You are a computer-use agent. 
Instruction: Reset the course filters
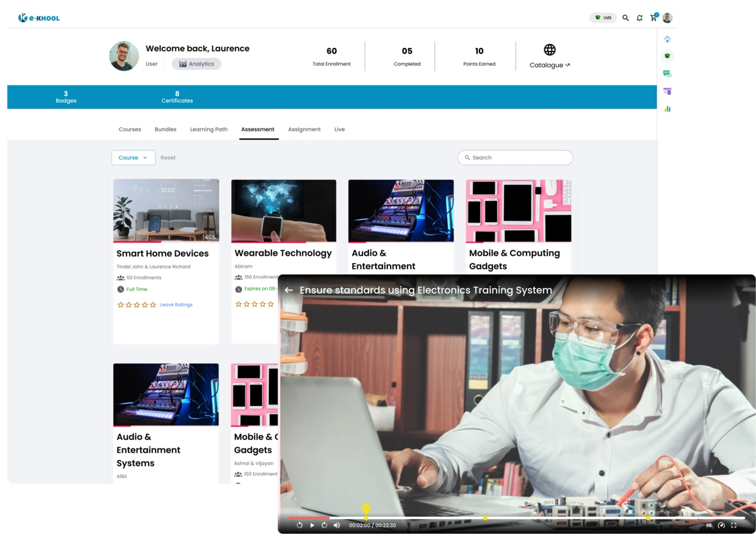pos(168,158)
